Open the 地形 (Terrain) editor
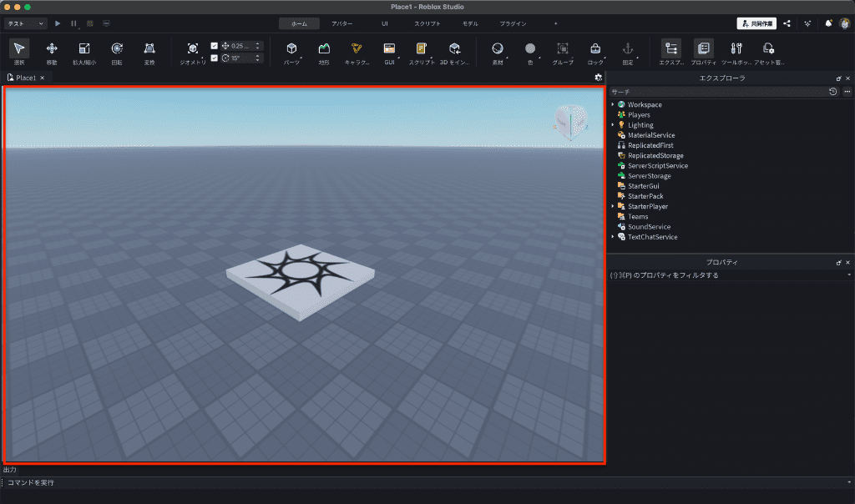Screen dimensions: 855x504 [324, 49]
